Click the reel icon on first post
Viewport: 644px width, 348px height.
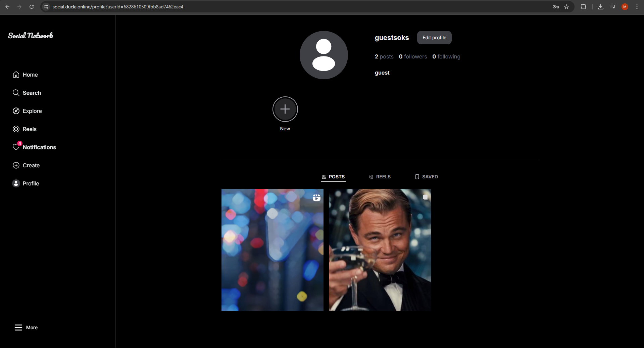[316, 198]
